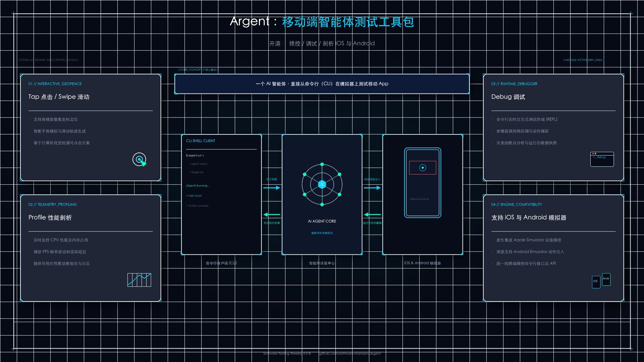Click the 'Software Testing Weekly #318' footer text
The width and height of the screenshot is (644, 362).
[x=287, y=353]
